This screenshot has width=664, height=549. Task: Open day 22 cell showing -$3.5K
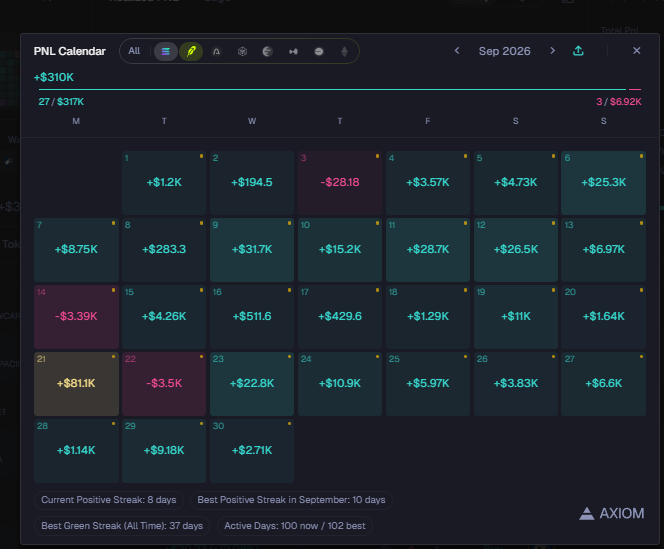164,384
